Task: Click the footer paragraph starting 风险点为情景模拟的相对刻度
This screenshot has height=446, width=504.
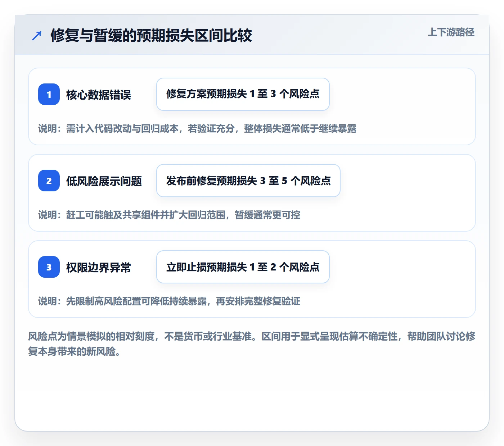Action: coord(252,344)
